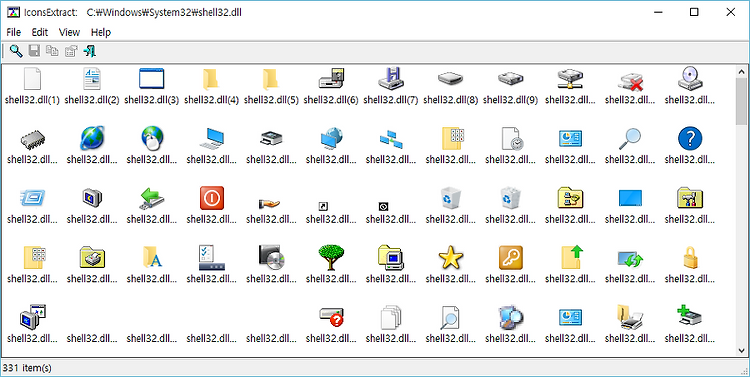Viewport: 750px width, 377px height.
Task: Select the checklist taskbar icon
Action: tap(211, 257)
